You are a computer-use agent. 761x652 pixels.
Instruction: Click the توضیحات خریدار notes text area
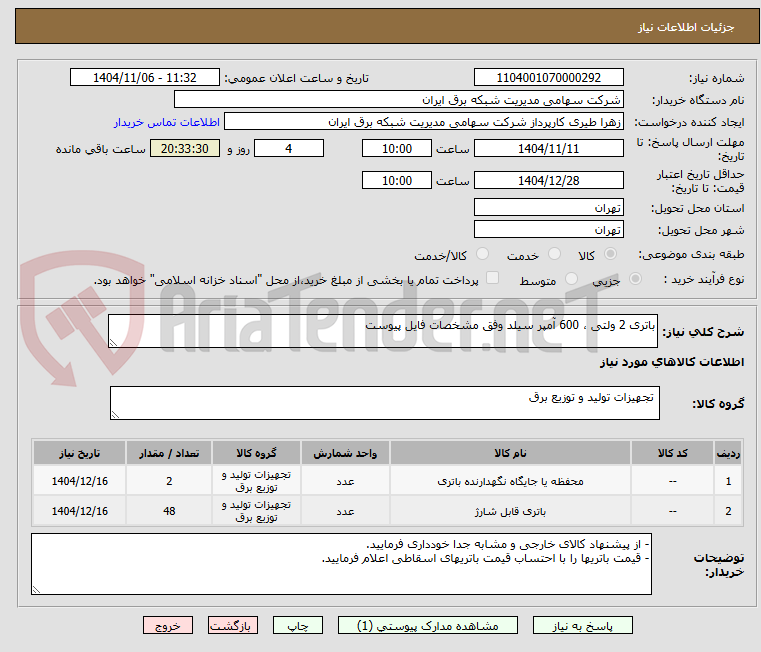click(341, 564)
